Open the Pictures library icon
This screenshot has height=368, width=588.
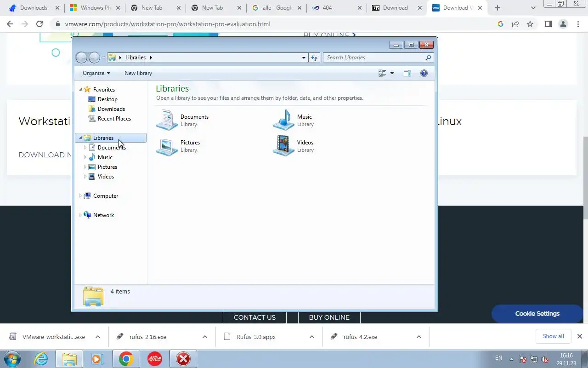(167, 146)
